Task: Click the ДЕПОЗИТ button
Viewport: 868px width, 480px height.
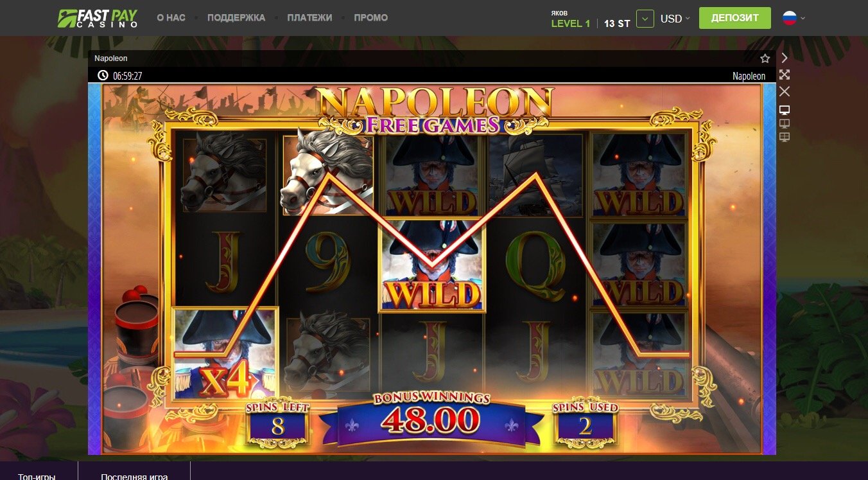Action: 735,18
